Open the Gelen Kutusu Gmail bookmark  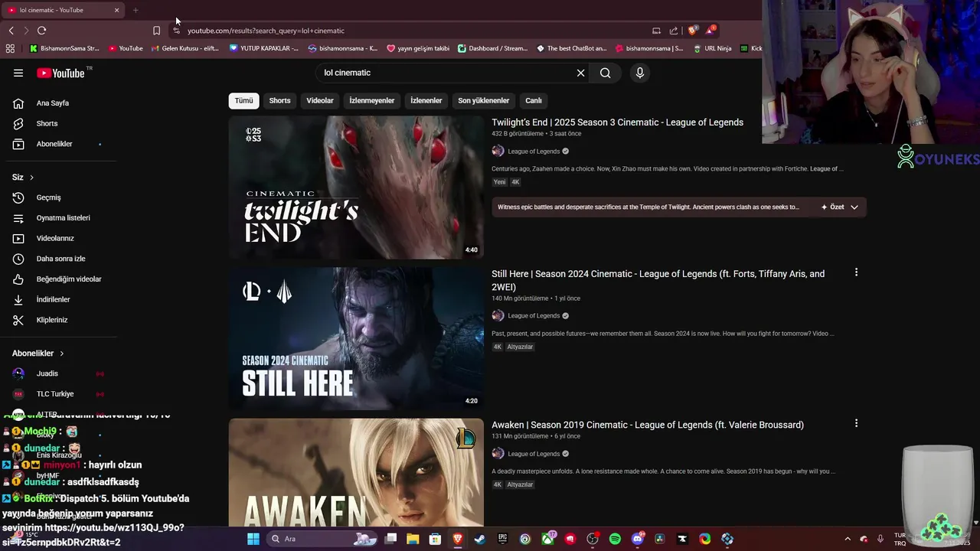point(185,48)
